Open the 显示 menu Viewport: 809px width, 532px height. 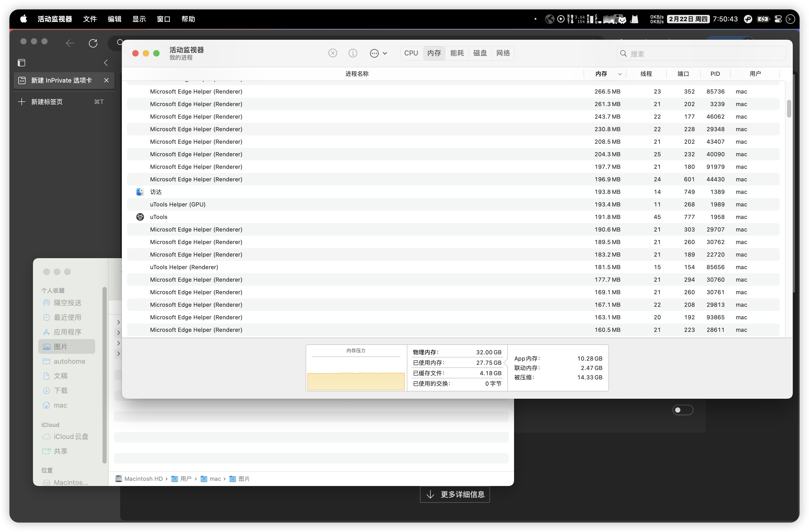(x=139, y=19)
